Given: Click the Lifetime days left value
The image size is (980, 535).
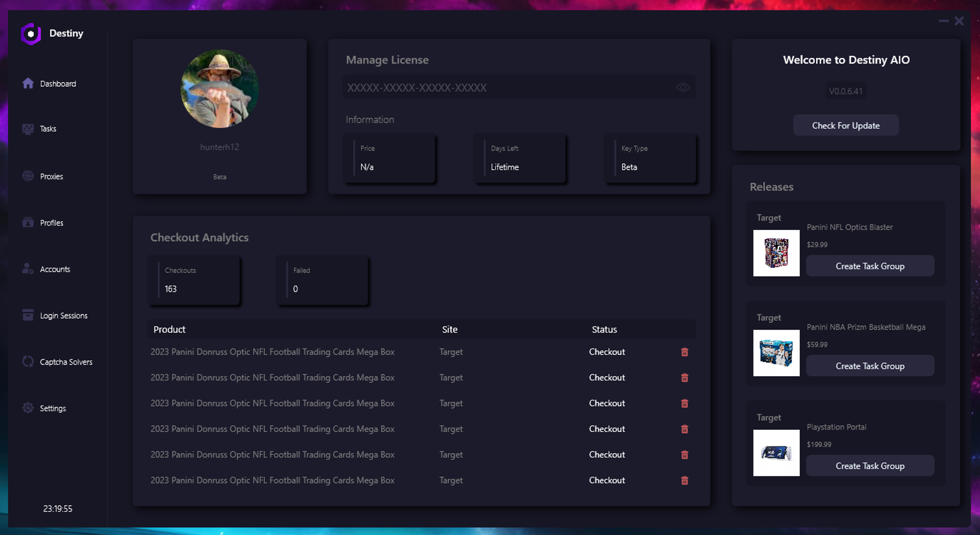Looking at the screenshot, I should pyautogui.click(x=505, y=167).
